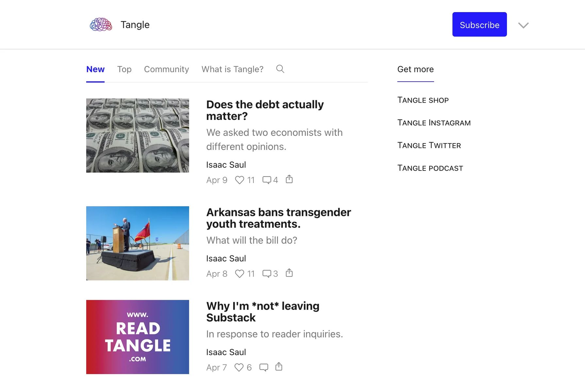Switch to the Top tab
Screen dimensions: 585x392
pos(124,69)
